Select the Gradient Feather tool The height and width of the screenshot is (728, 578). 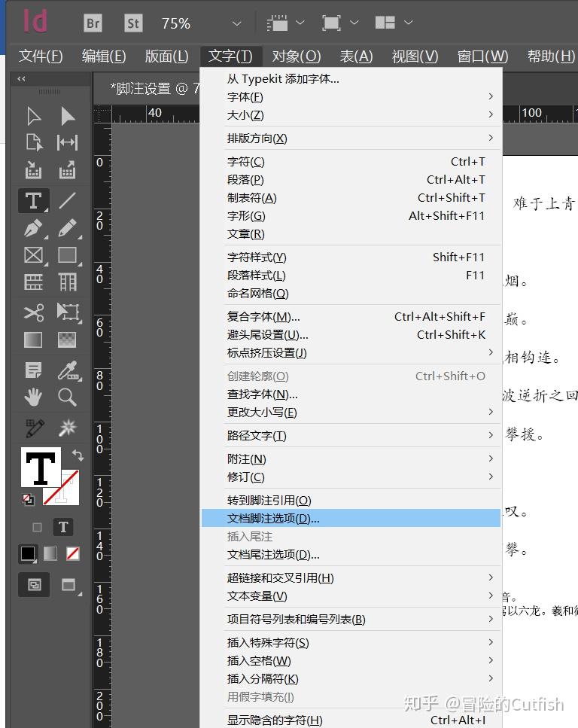click(x=67, y=340)
